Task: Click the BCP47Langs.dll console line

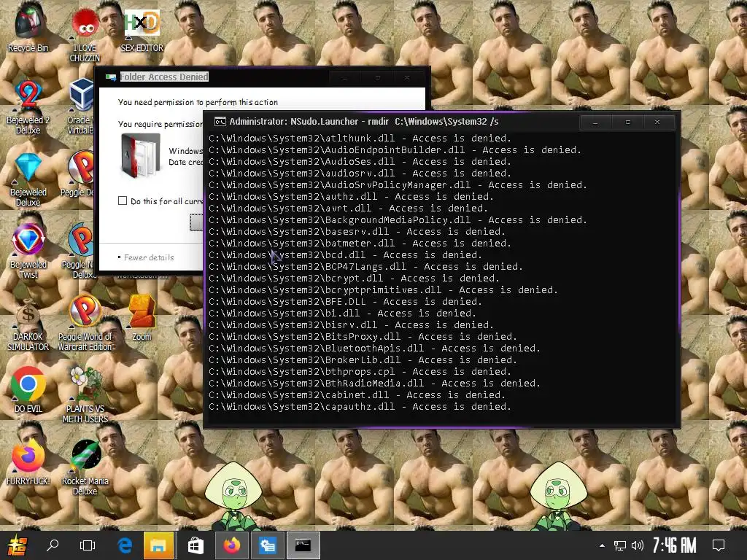Action: click(365, 267)
